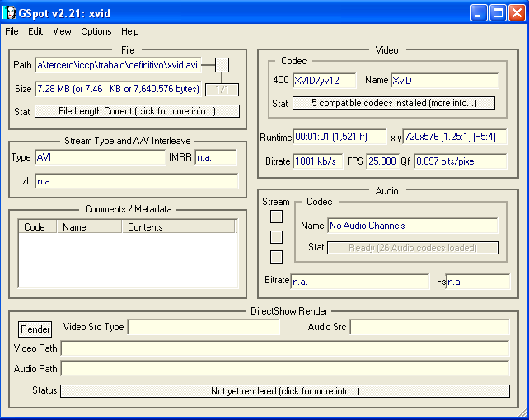This screenshot has height=420, width=529.
Task: Click the audio Bitrate field
Action: (x=359, y=282)
